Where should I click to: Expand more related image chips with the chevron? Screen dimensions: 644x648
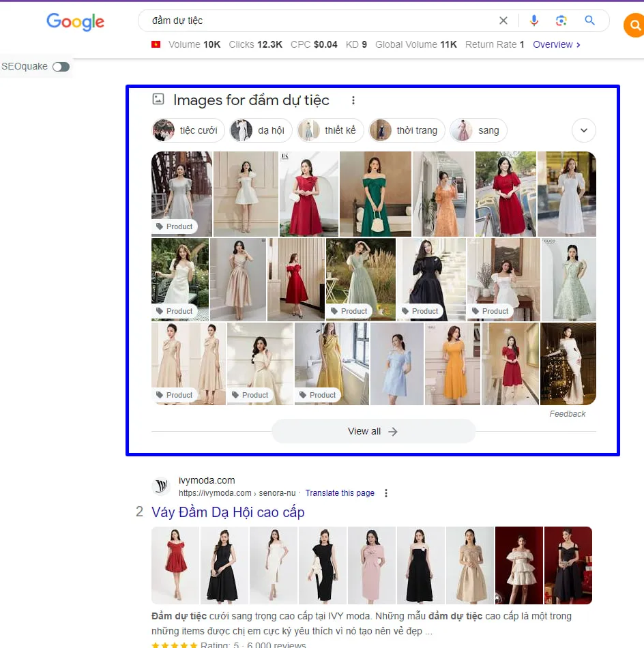tap(583, 130)
